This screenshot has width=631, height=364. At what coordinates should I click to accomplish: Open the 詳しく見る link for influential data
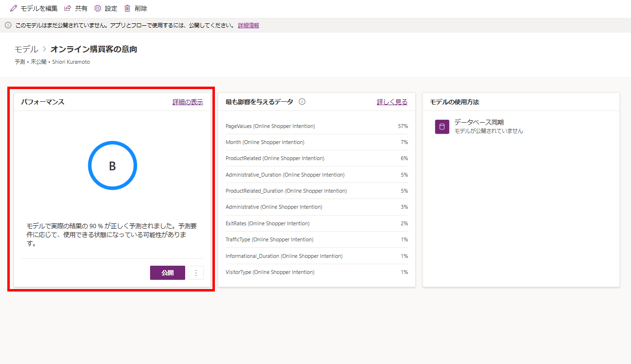392,102
